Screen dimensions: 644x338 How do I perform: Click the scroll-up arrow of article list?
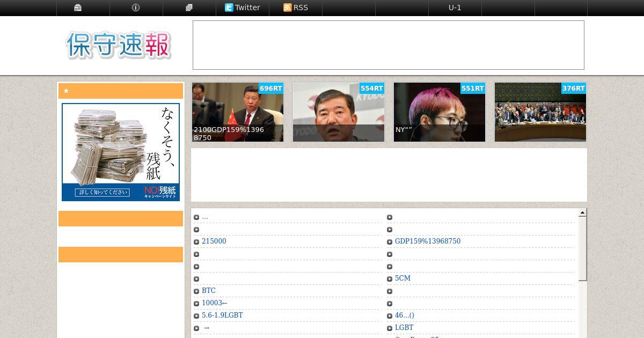point(582,213)
